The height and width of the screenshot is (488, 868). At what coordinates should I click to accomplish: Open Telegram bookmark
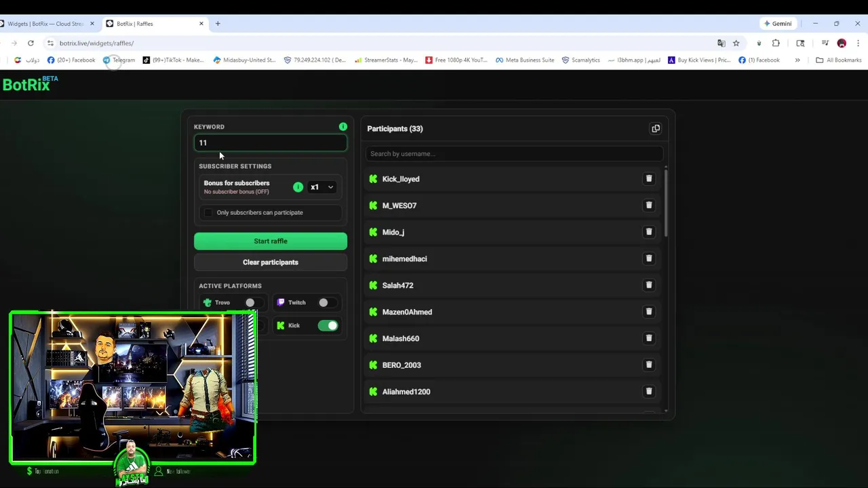click(119, 60)
